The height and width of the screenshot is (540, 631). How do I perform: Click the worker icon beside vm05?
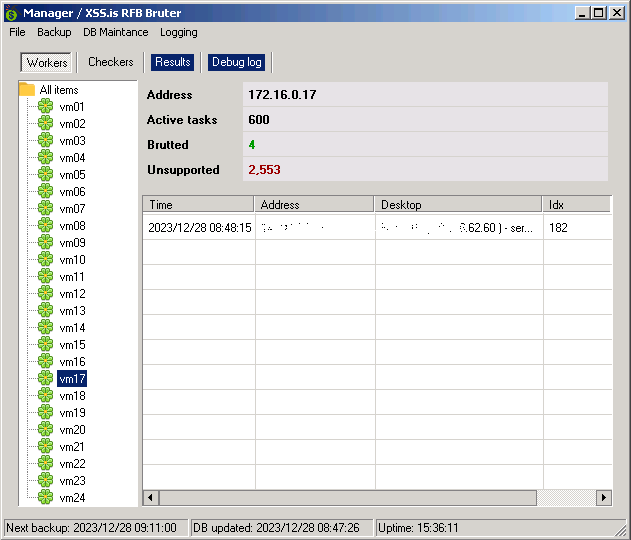click(45, 174)
